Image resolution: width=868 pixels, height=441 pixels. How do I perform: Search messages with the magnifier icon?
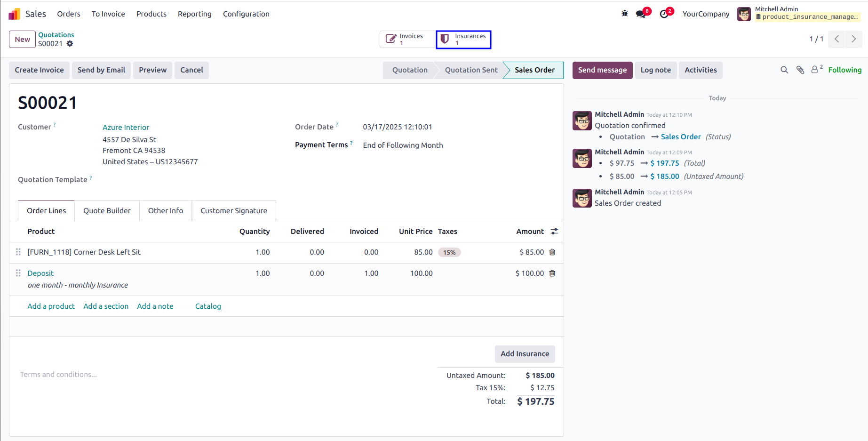coord(784,70)
